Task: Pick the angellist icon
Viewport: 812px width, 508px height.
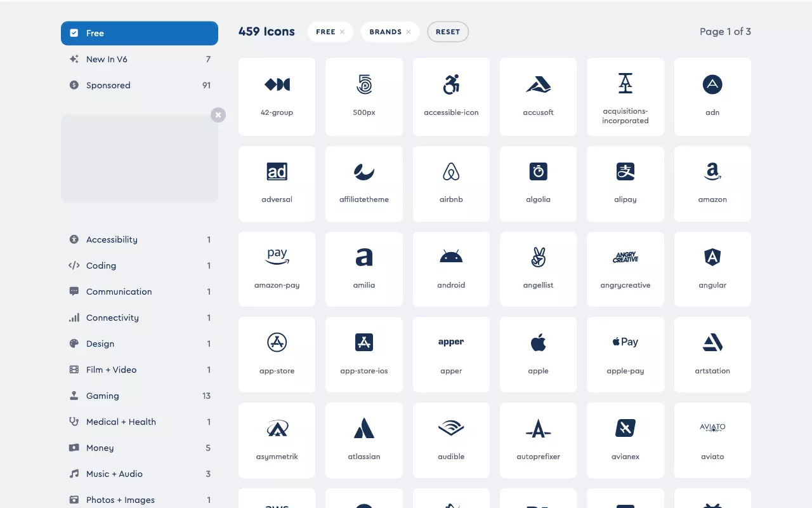Action: point(538,269)
